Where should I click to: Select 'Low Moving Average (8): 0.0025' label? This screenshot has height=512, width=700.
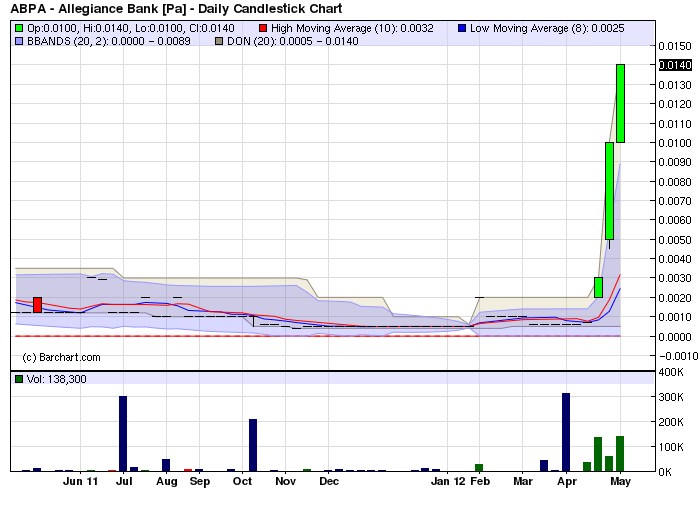click(547, 29)
